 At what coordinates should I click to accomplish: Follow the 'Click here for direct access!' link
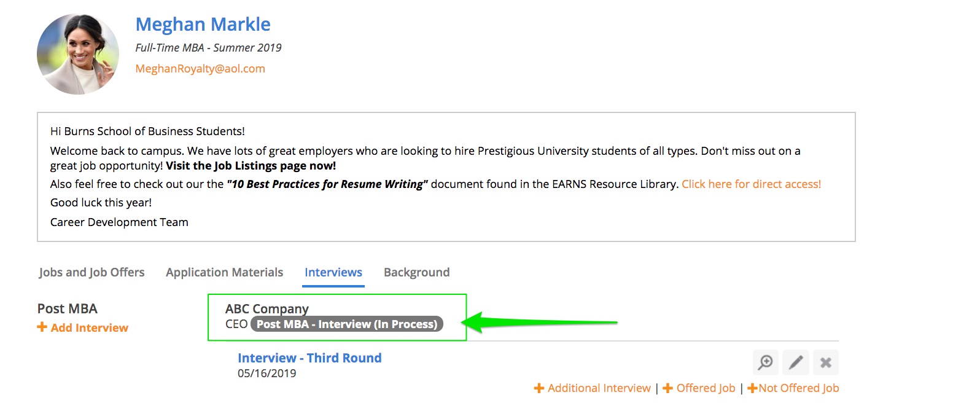pyautogui.click(x=751, y=184)
